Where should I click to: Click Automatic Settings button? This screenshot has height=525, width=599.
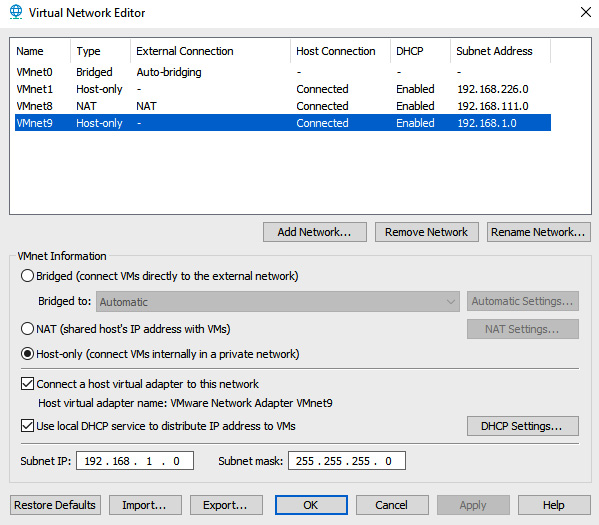[x=523, y=301]
